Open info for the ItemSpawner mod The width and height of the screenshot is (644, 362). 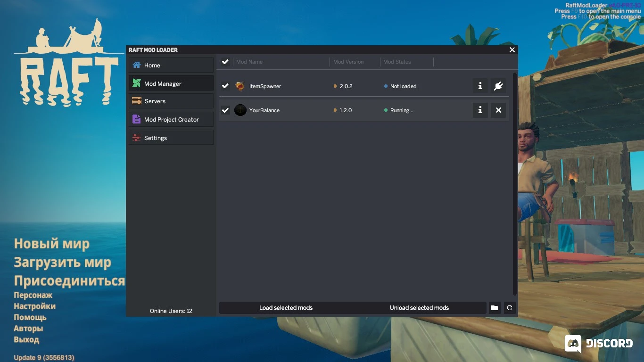tap(480, 86)
